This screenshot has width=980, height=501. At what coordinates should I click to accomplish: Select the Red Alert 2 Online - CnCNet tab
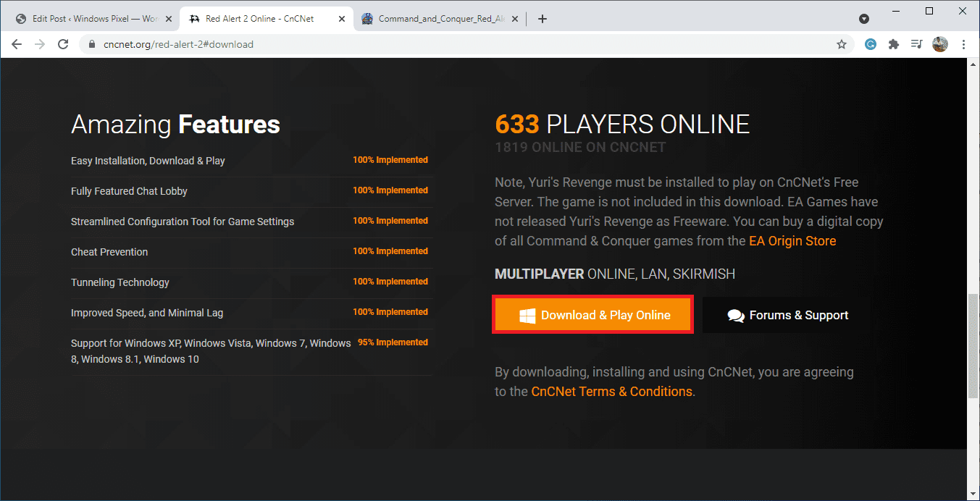coord(265,19)
